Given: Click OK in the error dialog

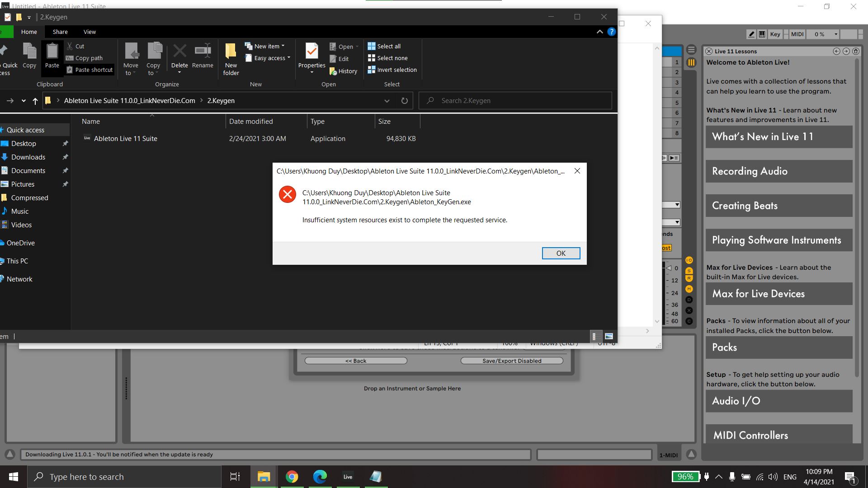Looking at the screenshot, I should click(x=561, y=253).
